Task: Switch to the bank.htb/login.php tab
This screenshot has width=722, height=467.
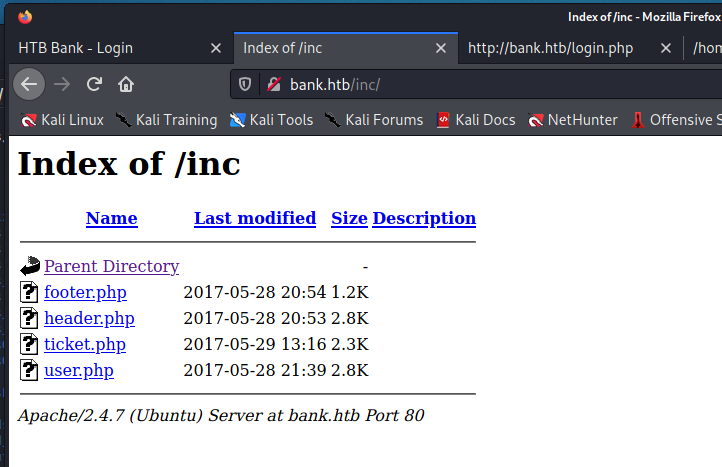Action: 550,48
